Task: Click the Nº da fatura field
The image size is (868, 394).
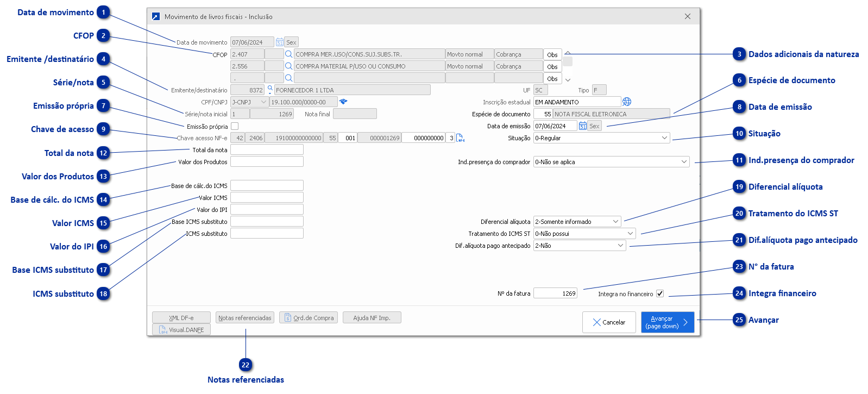Action: [555, 293]
